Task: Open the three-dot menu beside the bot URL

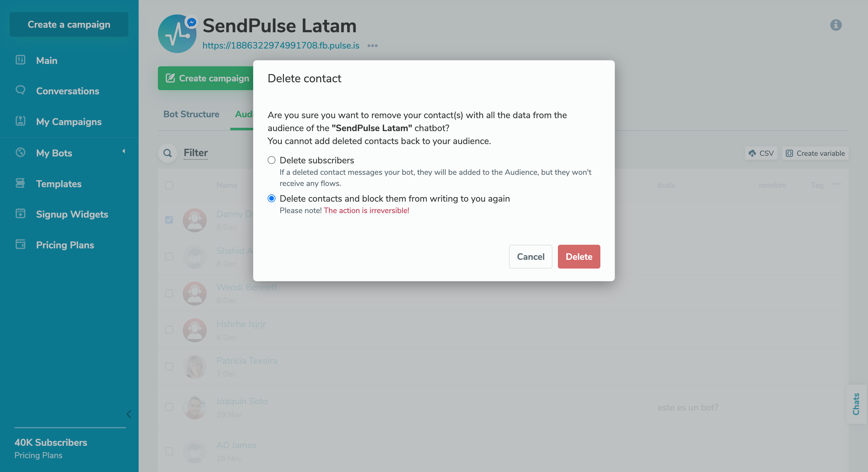Action: (x=373, y=46)
